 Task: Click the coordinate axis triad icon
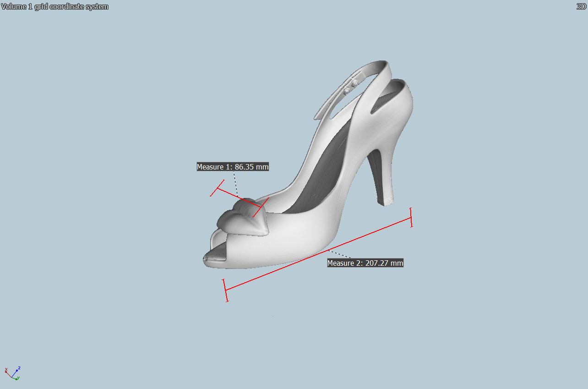pyautogui.click(x=12, y=373)
